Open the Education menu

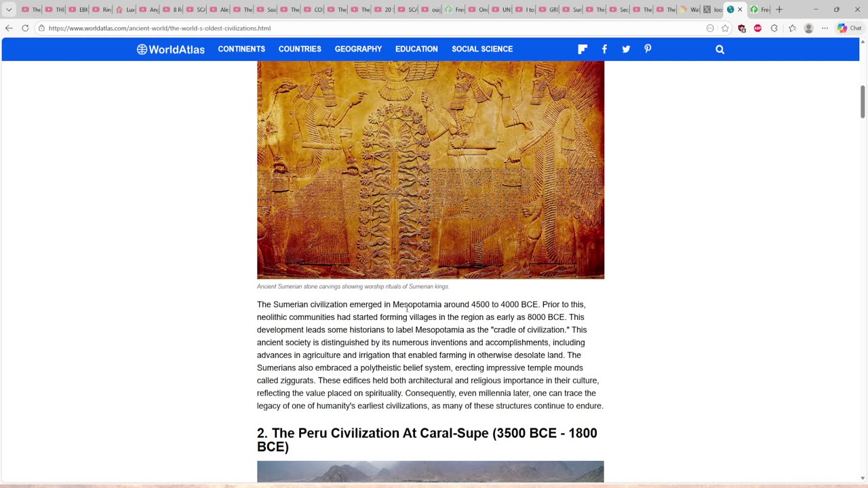point(416,49)
